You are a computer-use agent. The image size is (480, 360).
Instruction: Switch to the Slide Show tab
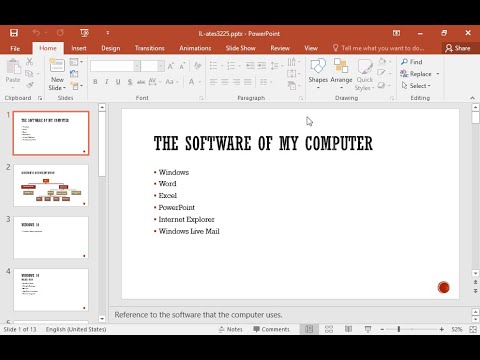(240, 48)
